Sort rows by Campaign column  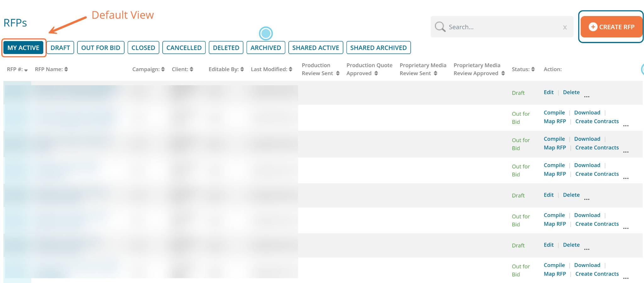pos(163,69)
